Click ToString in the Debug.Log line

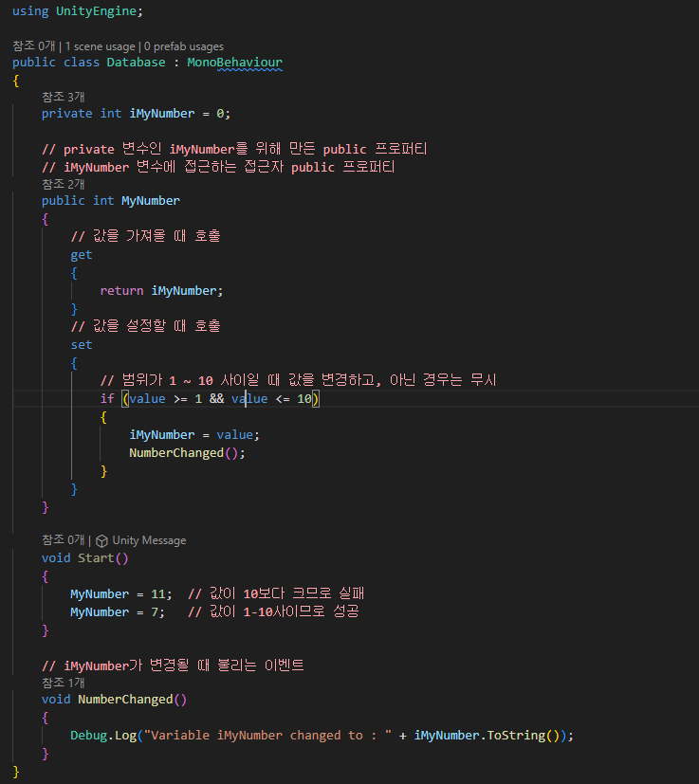[x=516, y=736]
